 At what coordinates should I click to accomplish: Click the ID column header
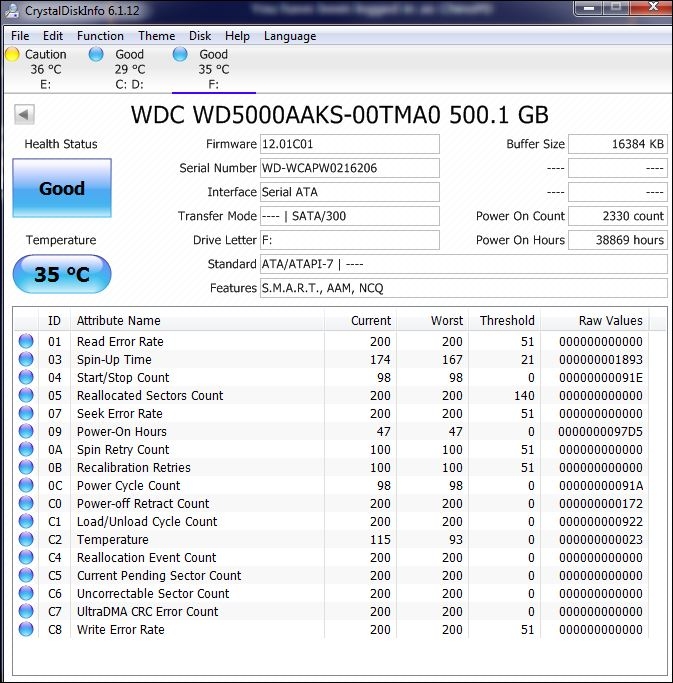pos(54,321)
